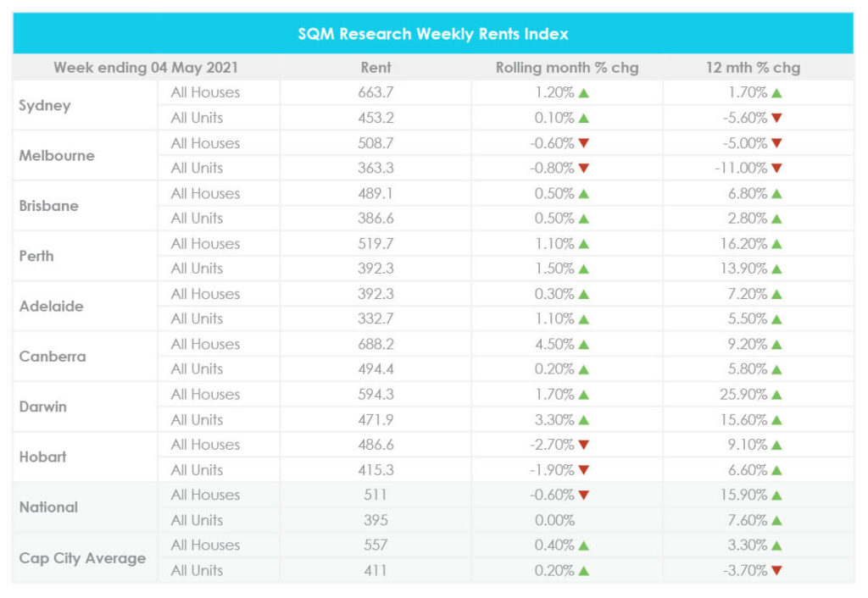Image resolution: width=868 pixels, height=598 pixels.
Task: Click the Canberra All Houses rent value 688.2
Action: pyautogui.click(x=376, y=345)
